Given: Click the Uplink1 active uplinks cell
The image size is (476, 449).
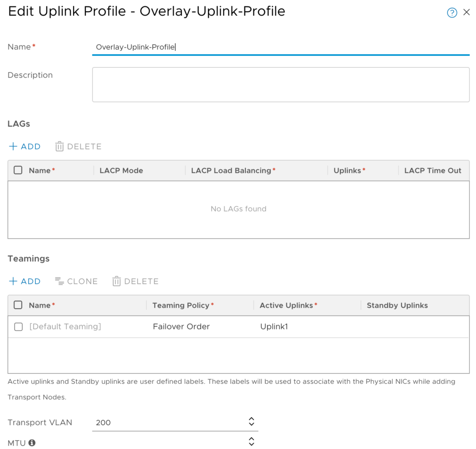Looking at the screenshot, I should click(x=274, y=327).
